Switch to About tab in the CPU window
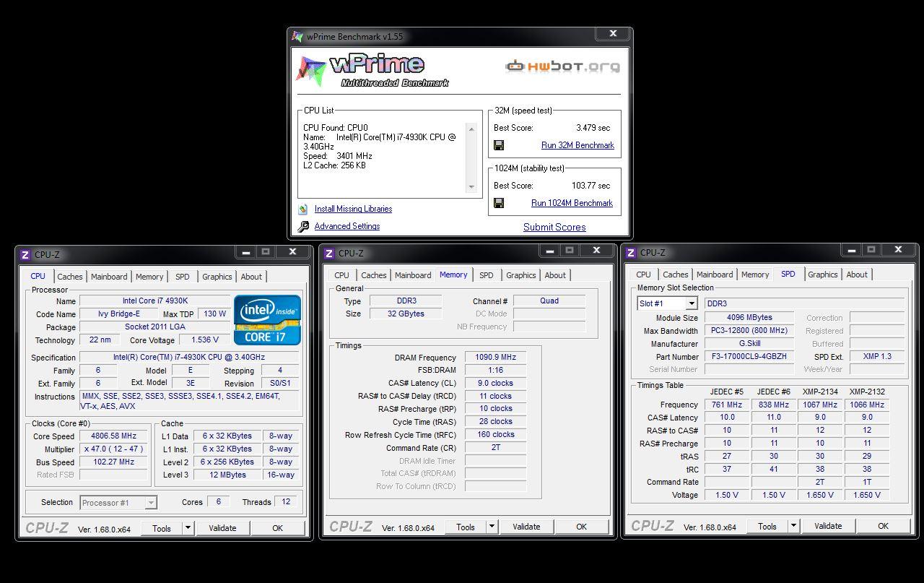Image resolution: width=924 pixels, height=583 pixels. 251,277
